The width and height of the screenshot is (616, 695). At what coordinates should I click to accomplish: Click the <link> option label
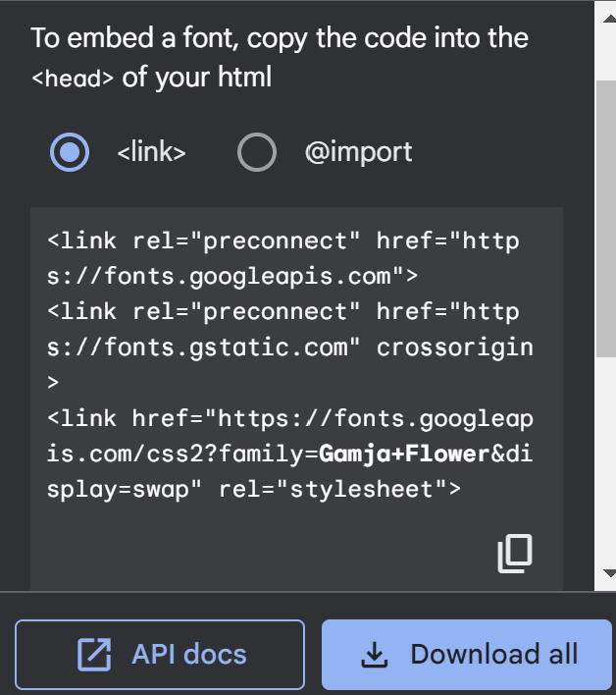(151, 152)
